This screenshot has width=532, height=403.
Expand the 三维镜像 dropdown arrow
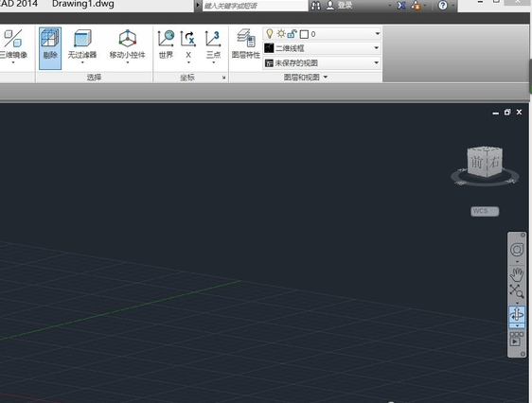pos(13,62)
